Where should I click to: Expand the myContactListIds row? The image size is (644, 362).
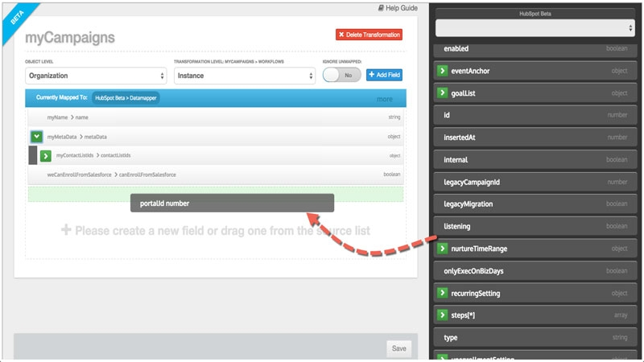click(x=46, y=155)
